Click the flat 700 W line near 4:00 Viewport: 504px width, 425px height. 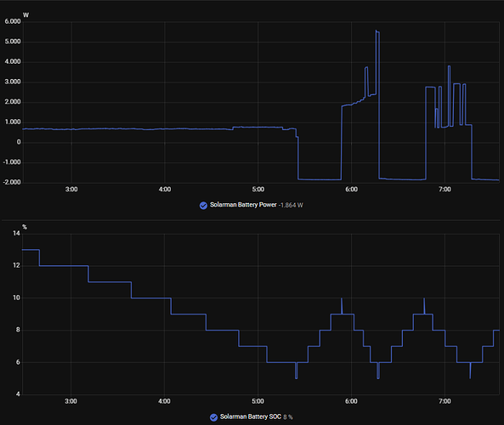coord(165,129)
